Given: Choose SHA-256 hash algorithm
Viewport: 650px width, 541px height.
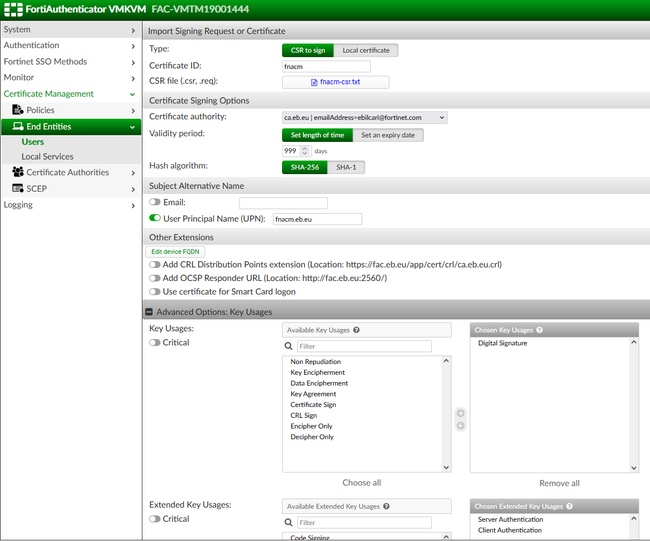Looking at the screenshot, I should tap(305, 167).
